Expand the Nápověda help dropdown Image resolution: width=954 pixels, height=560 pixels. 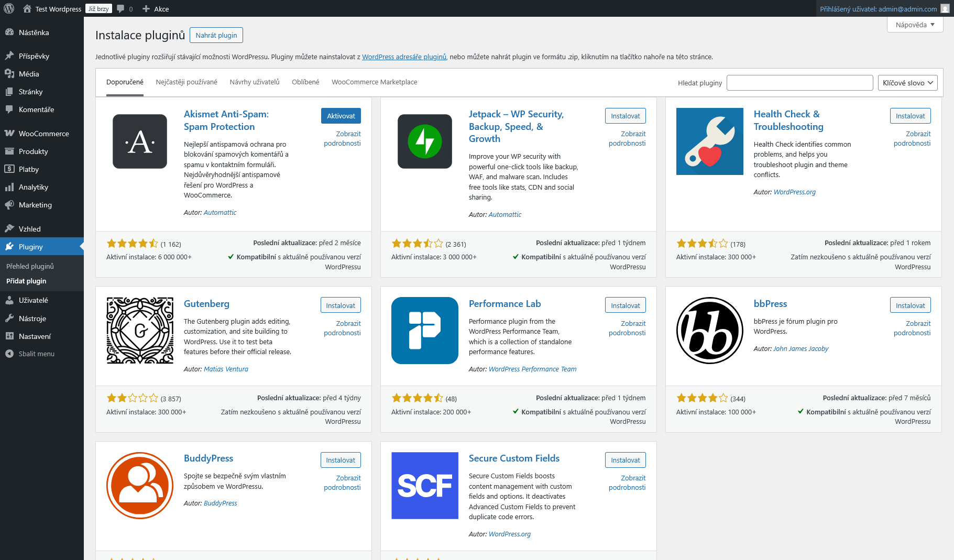915,25
